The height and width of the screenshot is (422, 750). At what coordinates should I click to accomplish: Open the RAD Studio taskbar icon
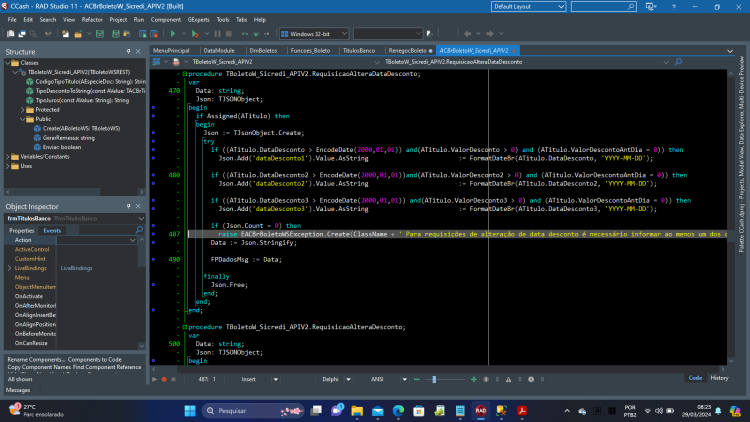click(x=481, y=411)
